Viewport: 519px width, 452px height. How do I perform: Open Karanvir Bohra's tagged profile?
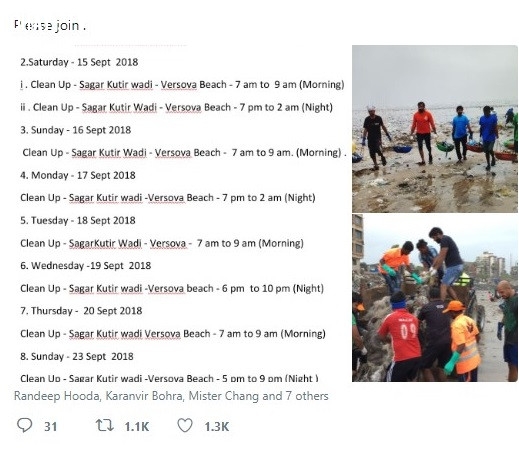pos(144,396)
